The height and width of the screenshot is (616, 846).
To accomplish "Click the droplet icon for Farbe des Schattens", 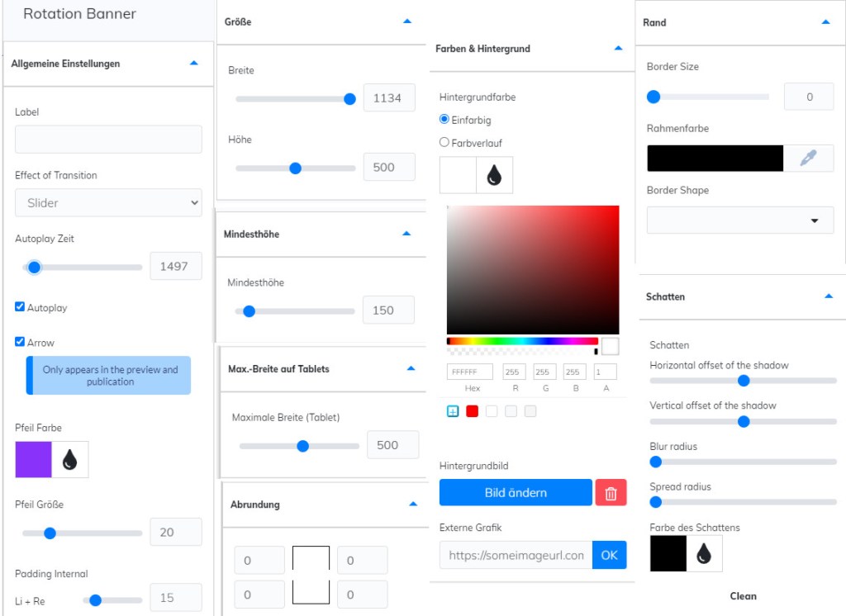I will click(x=704, y=553).
